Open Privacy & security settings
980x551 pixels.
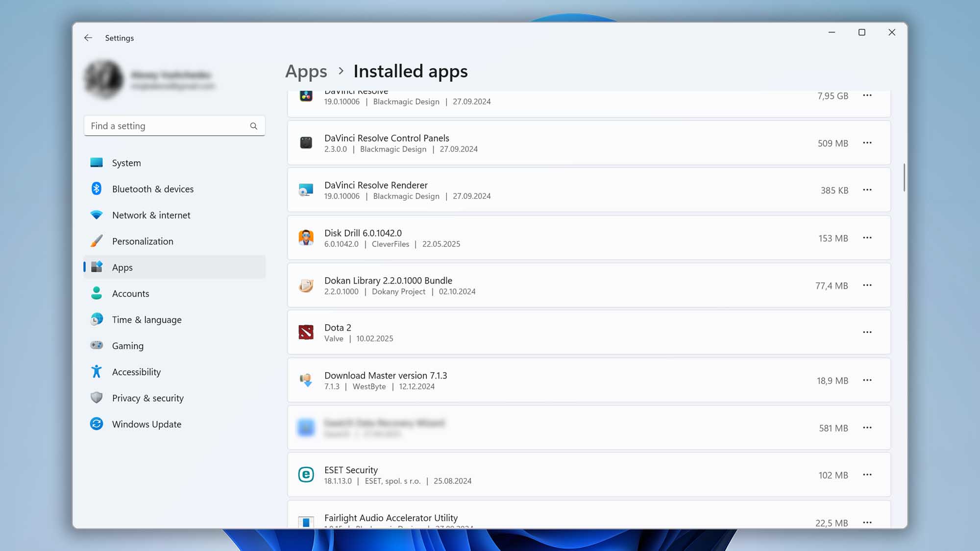[x=174, y=398]
